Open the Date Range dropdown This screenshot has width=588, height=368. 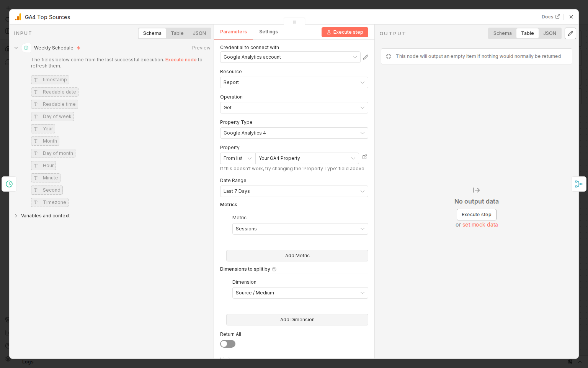pyautogui.click(x=294, y=191)
